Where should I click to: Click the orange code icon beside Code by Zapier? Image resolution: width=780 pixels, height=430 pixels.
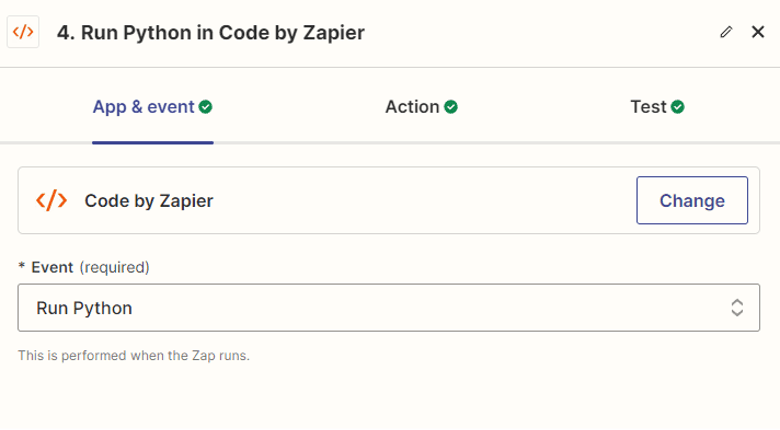click(51, 200)
